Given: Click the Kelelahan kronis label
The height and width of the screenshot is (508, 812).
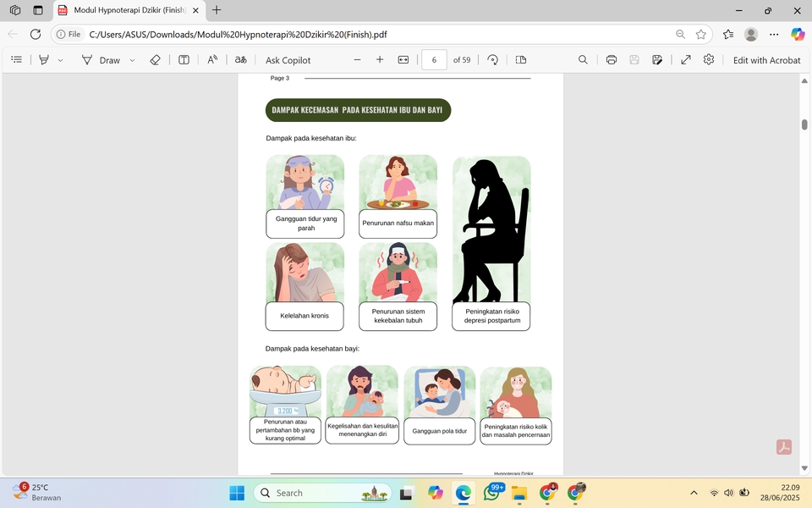Looking at the screenshot, I should tap(304, 316).
